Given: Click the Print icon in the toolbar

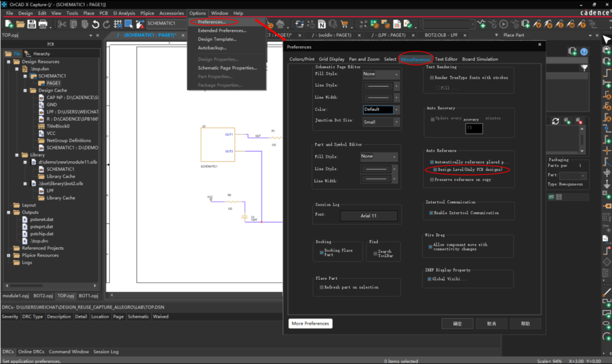Looking at the screenshot, I should (x=44, y=24).
